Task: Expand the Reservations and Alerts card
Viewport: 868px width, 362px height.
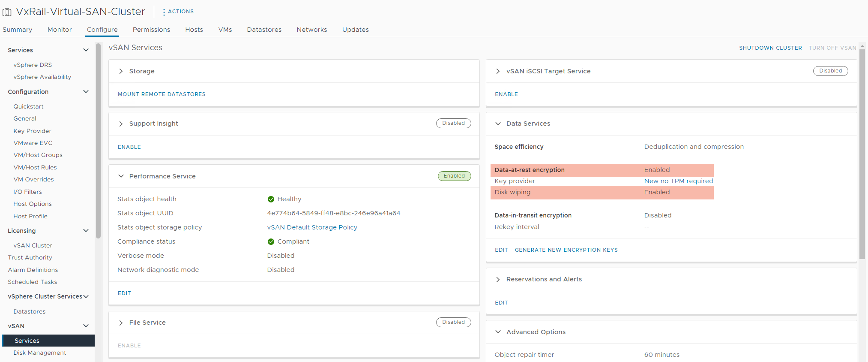Action: tap(498, 279)
